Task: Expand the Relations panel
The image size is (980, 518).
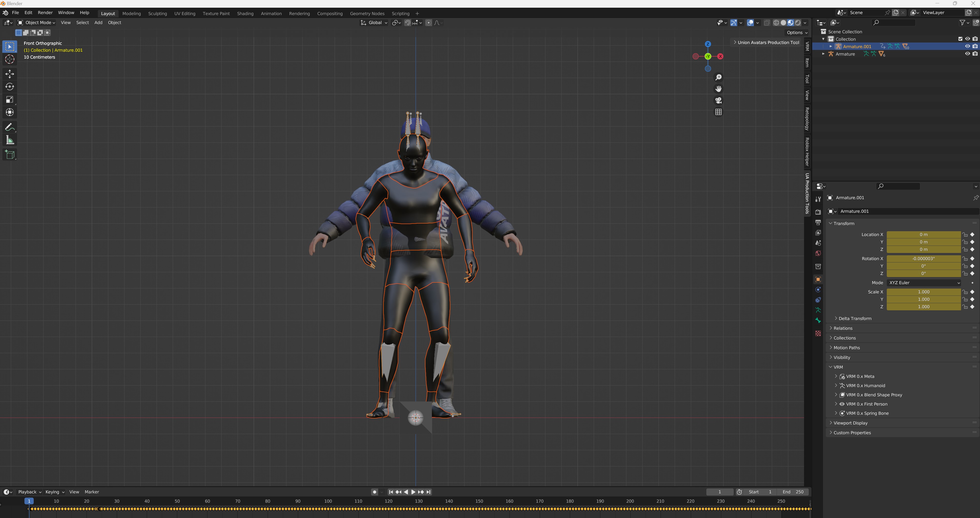Action: pos(843,328)
